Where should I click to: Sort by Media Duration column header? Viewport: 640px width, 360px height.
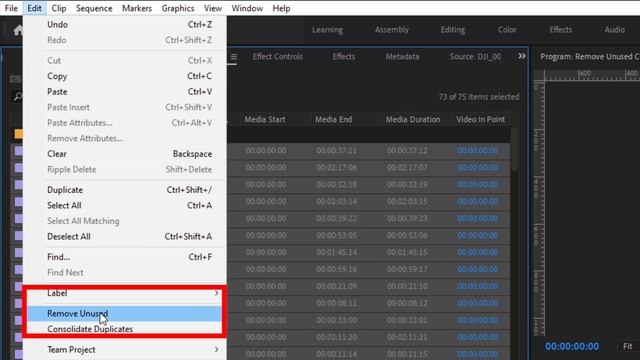(x=413, y=120)
